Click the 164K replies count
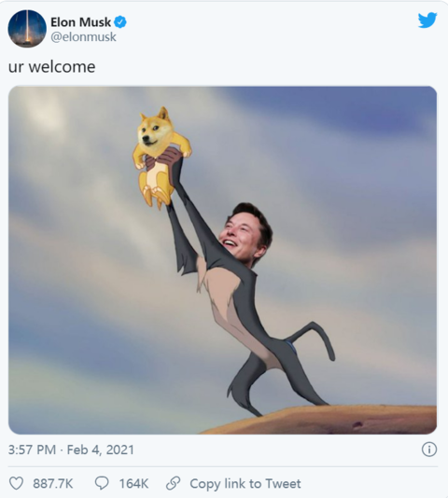This screenshot has width=448, height=498. (x=133, y=484)
